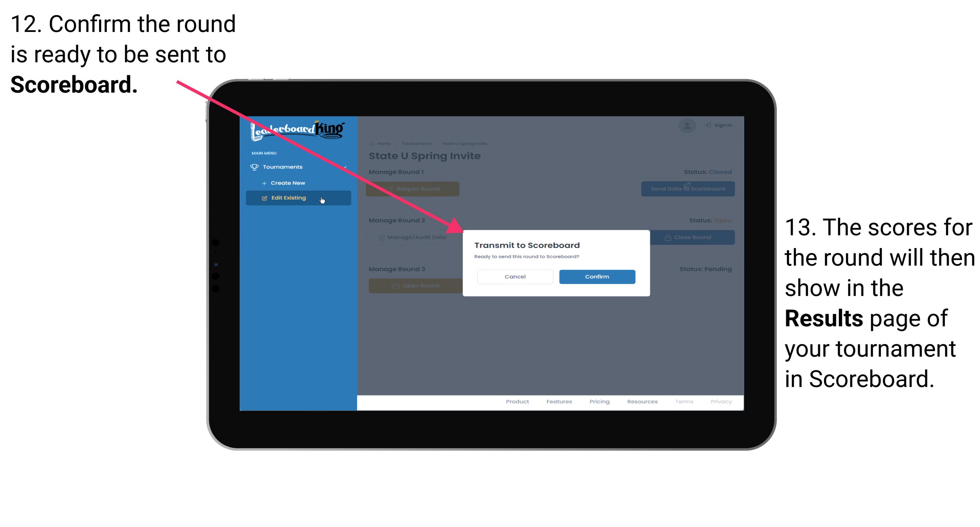Select the Tournaments menu item

(283, 166)
